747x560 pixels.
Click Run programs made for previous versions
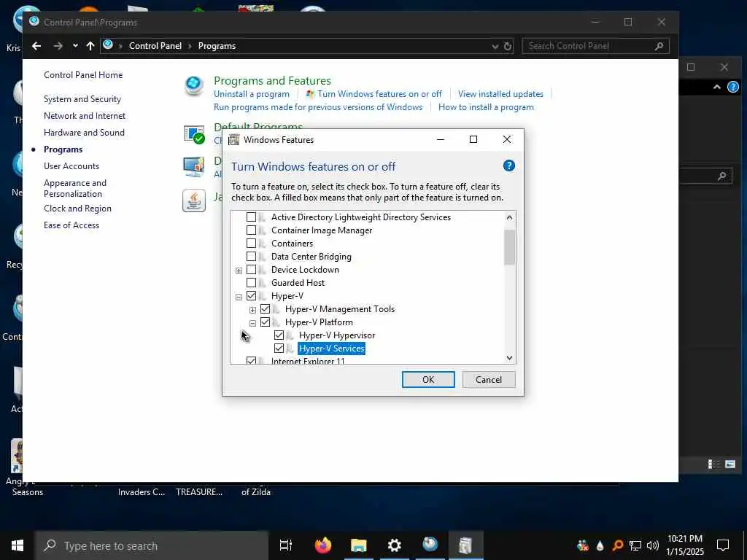tap(318, 107)
